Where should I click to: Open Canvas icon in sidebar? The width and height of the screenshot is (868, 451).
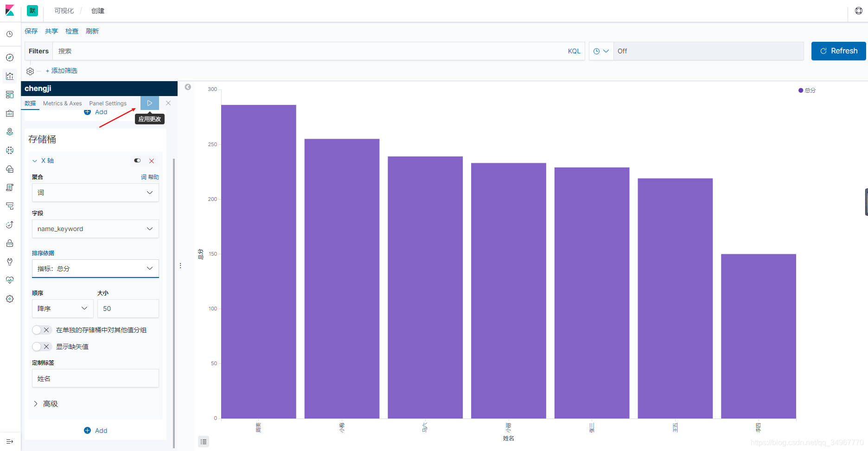10,113
